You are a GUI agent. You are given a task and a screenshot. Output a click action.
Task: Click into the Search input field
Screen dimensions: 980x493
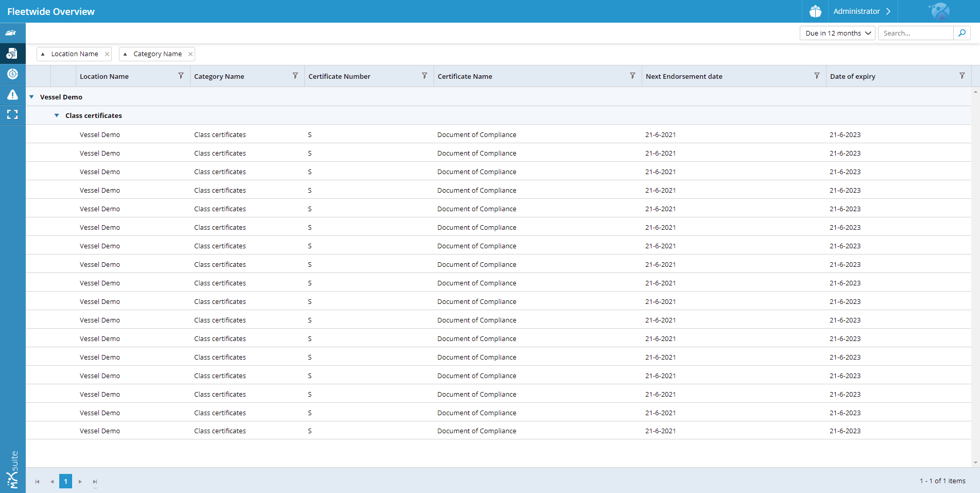pyautogui.click(x=915, y=33)
